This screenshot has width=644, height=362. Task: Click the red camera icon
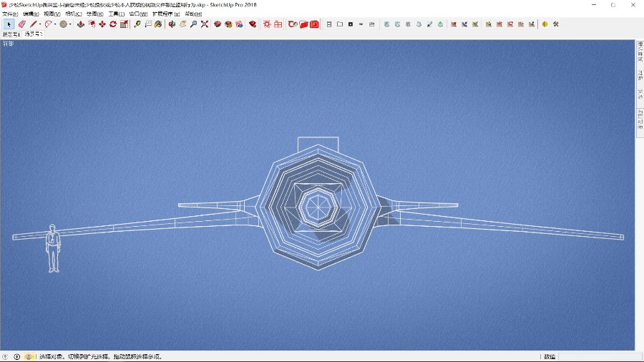(x=315, y=24)
